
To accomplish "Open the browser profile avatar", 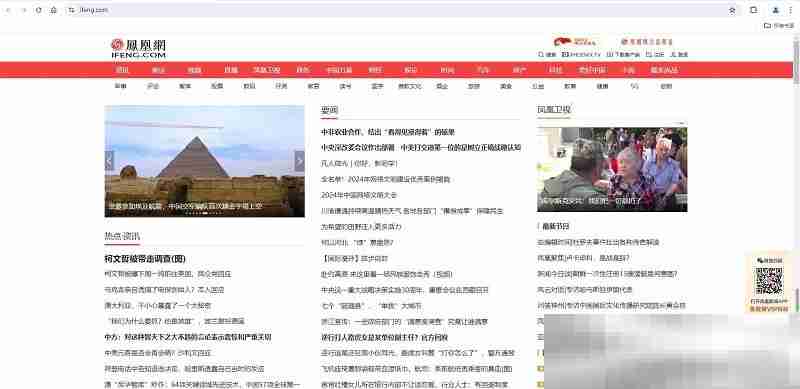I will (x=776, y=10).
